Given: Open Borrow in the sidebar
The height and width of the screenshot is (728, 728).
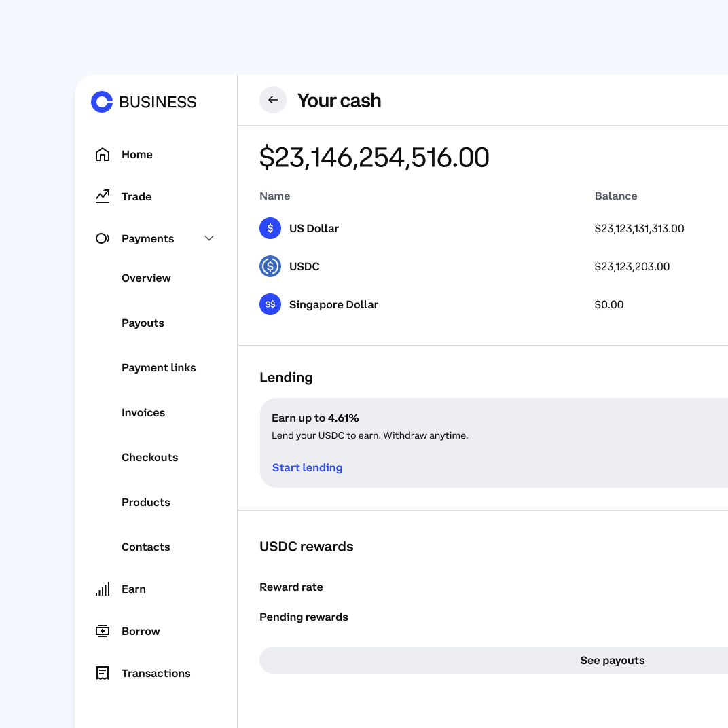Looking at the screenshot, I should (141, 632).
